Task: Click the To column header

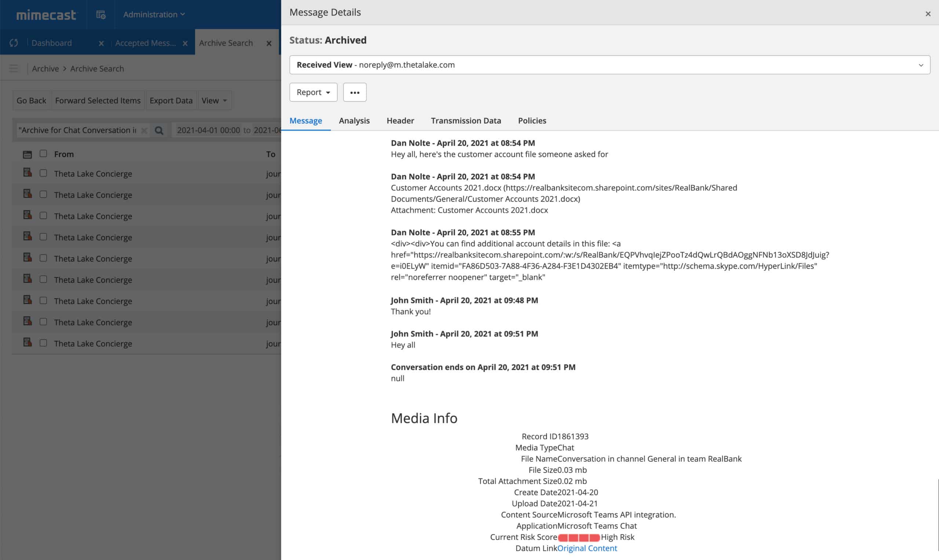Action: pos(271,154)
